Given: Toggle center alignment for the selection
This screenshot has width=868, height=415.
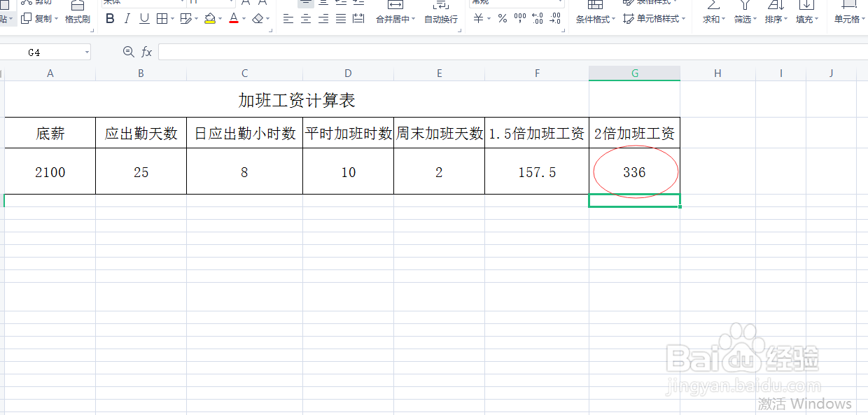Looking at the screenshot, I should tap(306, 19).
